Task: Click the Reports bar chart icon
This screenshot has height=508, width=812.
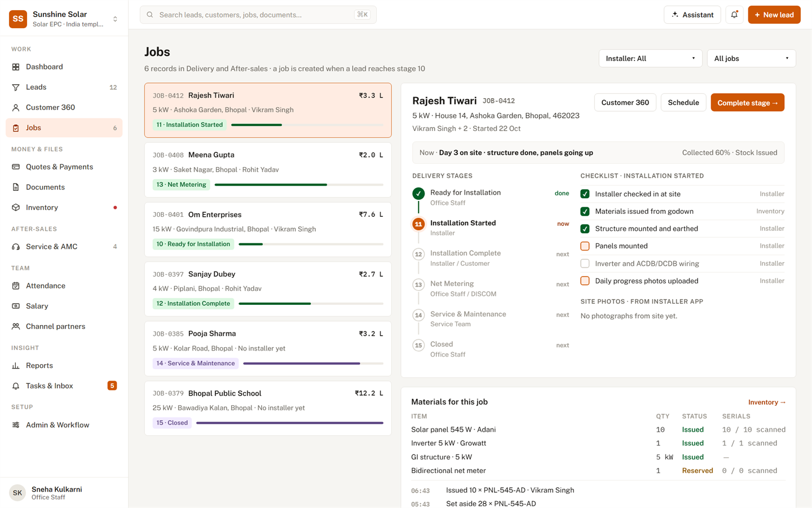Action: point(16,365)
